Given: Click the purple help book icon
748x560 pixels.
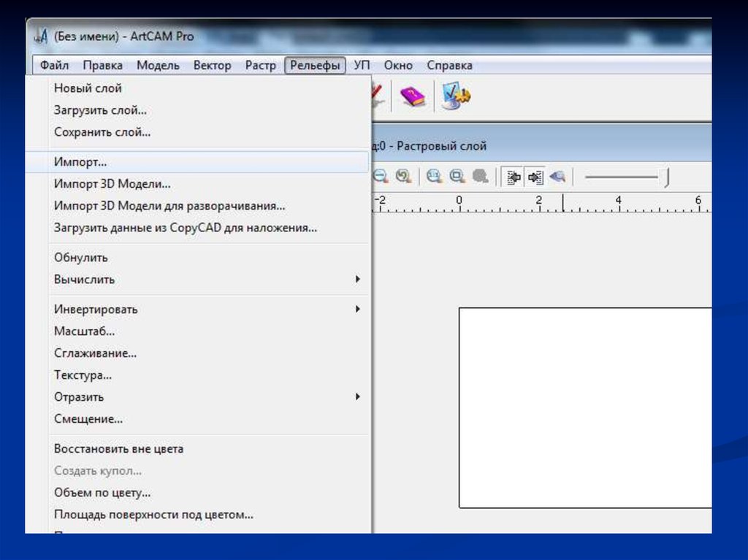Looking at the screenshot, I should (413, 96).
